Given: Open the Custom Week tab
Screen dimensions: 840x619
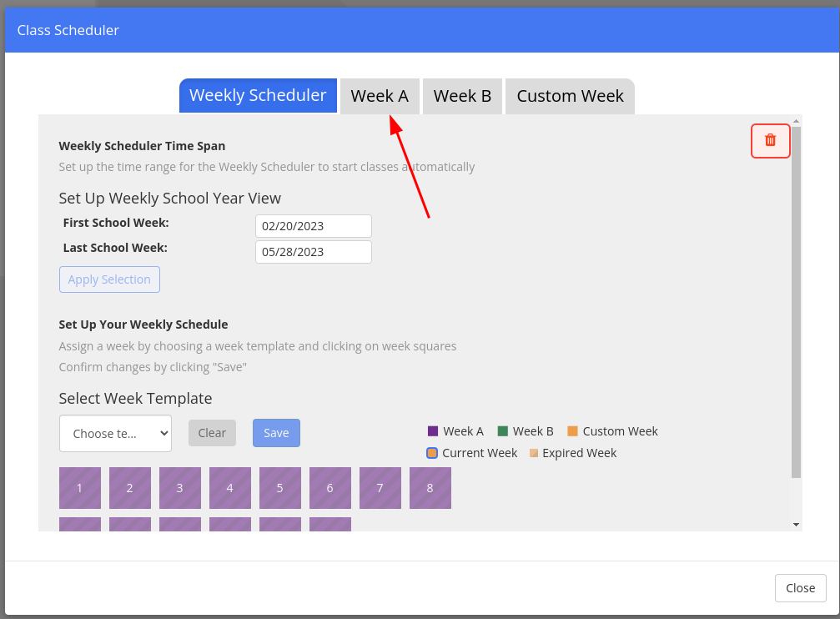Looking at the screenshot, I should [x=570, y=96].
